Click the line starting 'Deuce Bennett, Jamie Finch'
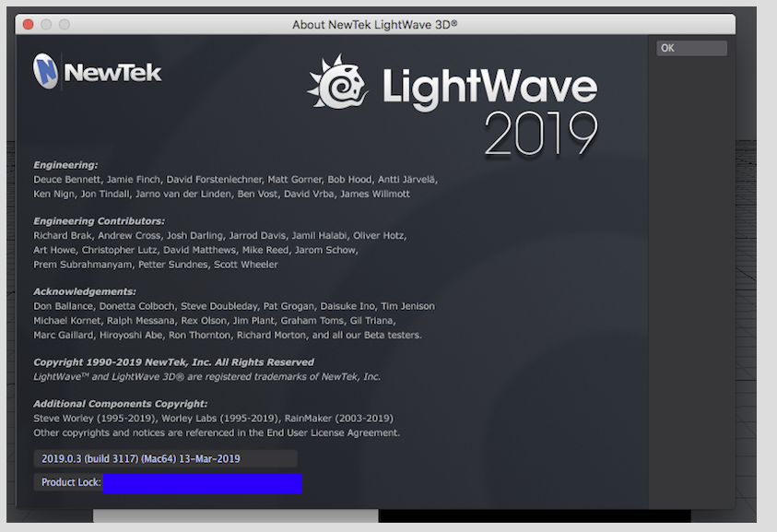 235,180
